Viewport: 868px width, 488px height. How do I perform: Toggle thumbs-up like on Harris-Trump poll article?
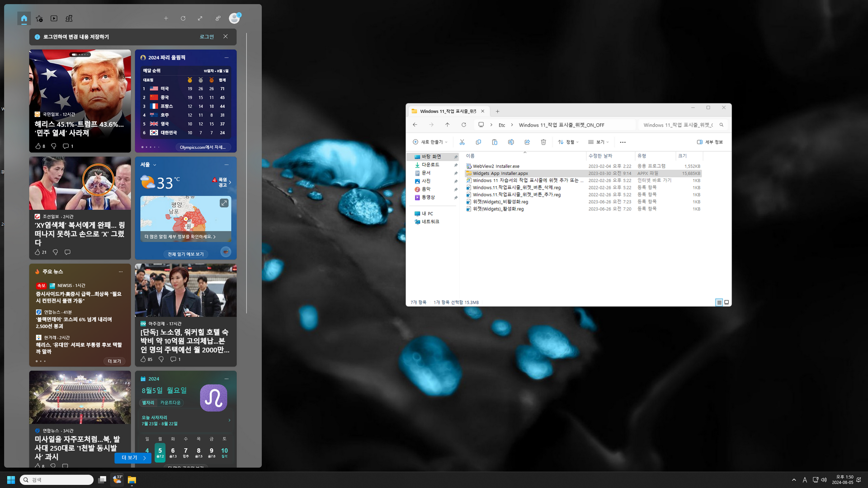point(38,146)
